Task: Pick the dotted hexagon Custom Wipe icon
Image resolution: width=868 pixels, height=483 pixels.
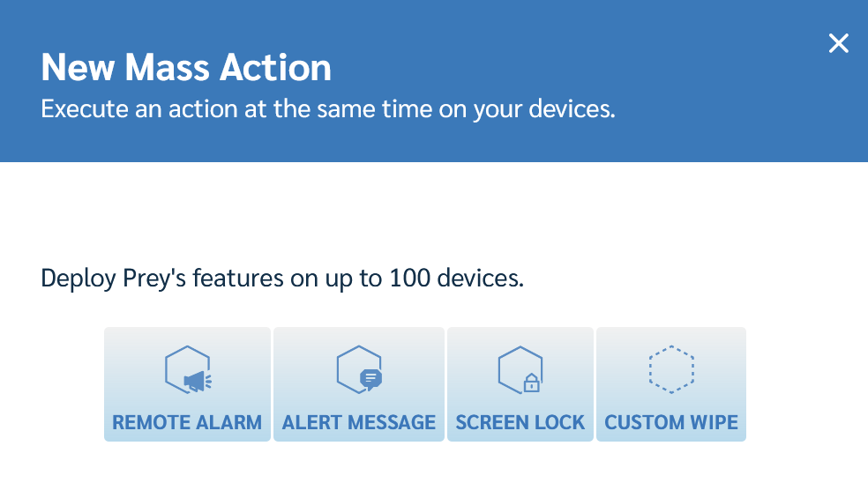Action: [x=671, y=369]
